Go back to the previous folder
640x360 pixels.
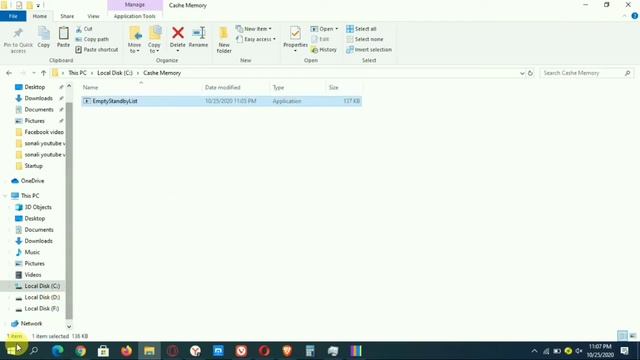tap(9, 73)
